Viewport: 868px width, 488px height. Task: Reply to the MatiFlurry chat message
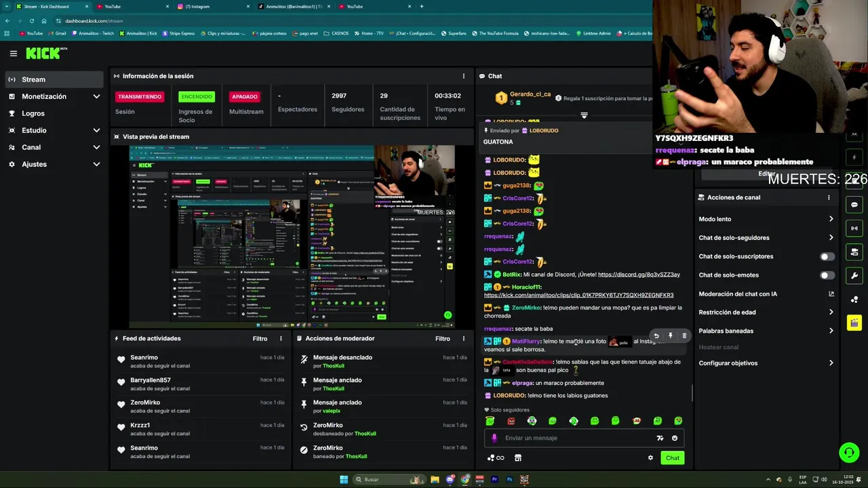click(x=656, y=335)
